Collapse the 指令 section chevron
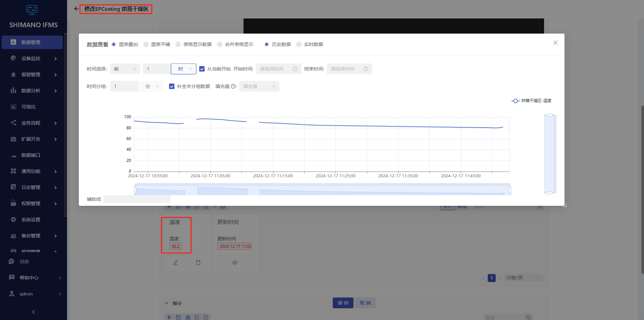644x320 pixels. click(x=166, y=303)
